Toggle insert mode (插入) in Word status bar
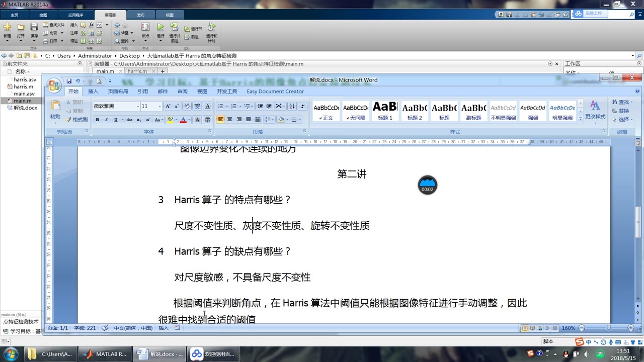 pyautogui.click(x=164, y=328)
